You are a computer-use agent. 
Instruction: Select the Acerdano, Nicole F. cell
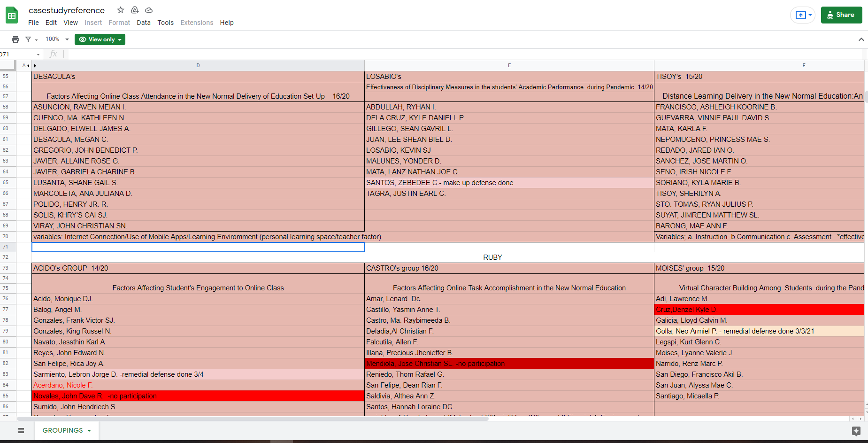tap(198, 385)
